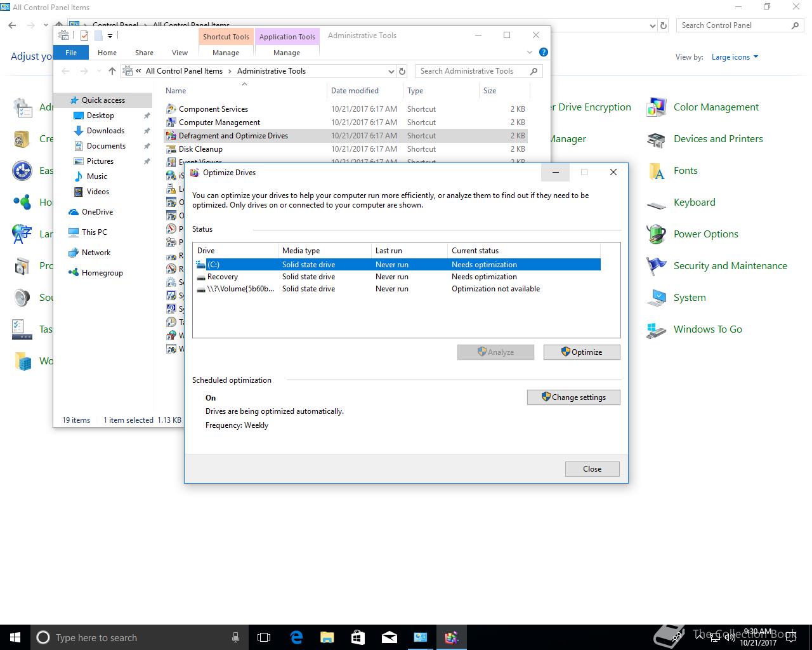Click the Analyze button
This screenshot has width=812, height=650.
(x=495, y=352)
